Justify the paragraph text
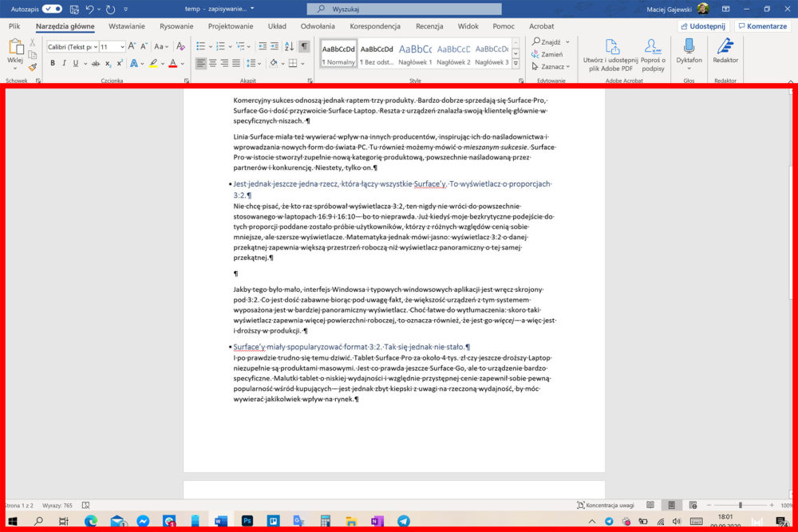Screen dimensions: 798x532 point(236,63)
